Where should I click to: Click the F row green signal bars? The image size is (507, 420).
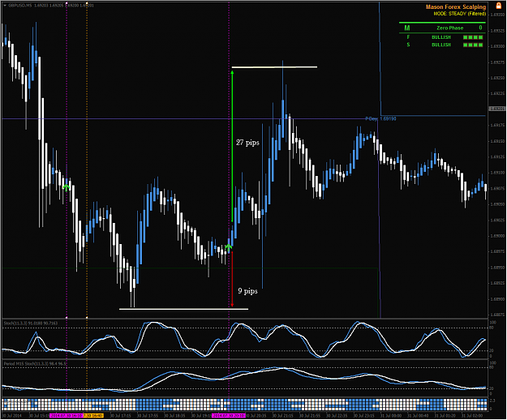pos(473,36)
